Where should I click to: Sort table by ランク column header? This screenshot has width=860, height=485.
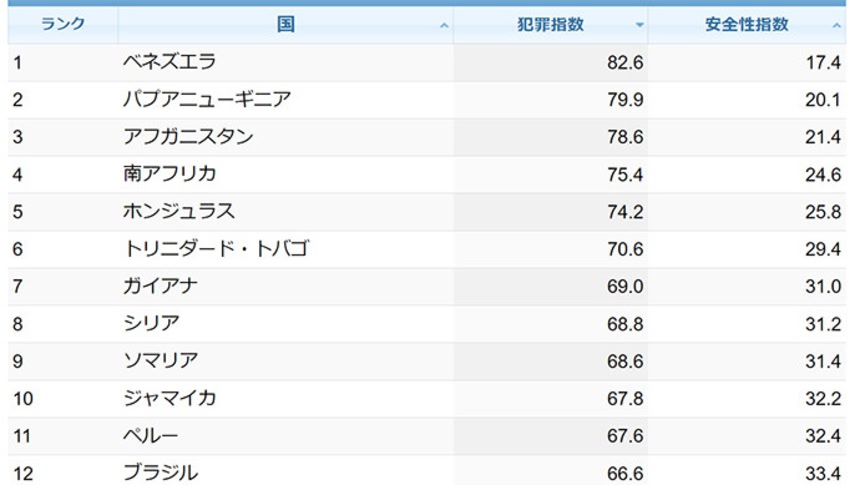[x=62, y=25]
